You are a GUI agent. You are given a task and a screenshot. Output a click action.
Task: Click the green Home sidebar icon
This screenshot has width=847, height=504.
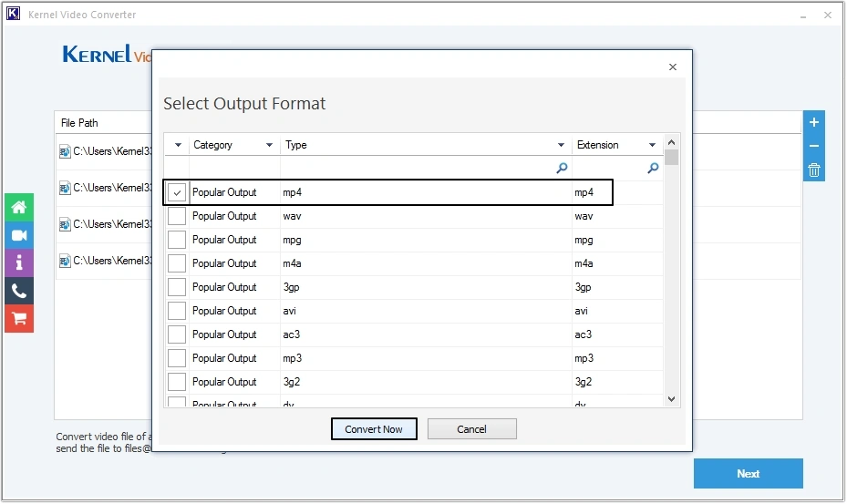pyautogui.click(x=18, y=207)
